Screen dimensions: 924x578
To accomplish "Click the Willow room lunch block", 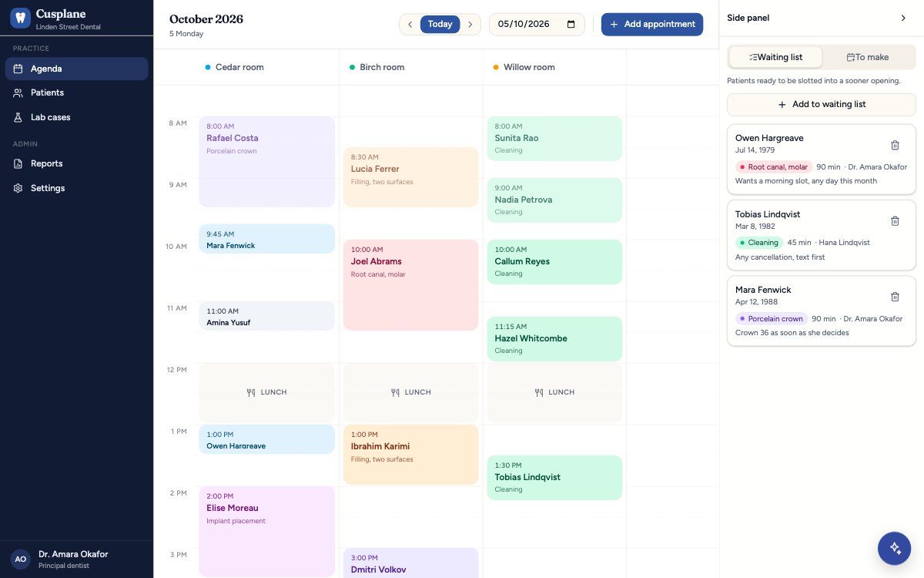I will click(x=554, y=392).
